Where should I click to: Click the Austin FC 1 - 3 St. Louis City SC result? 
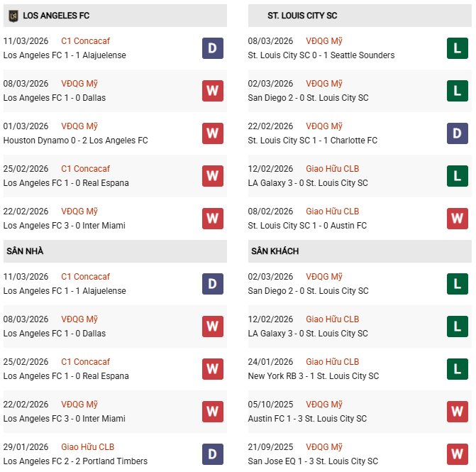(307, 419)
